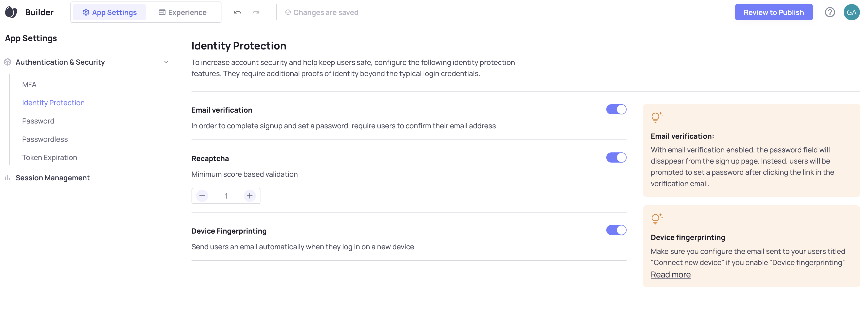Open the Token Expiration settings page
Viewport: 868px width, 316px height.
(50, 157)
